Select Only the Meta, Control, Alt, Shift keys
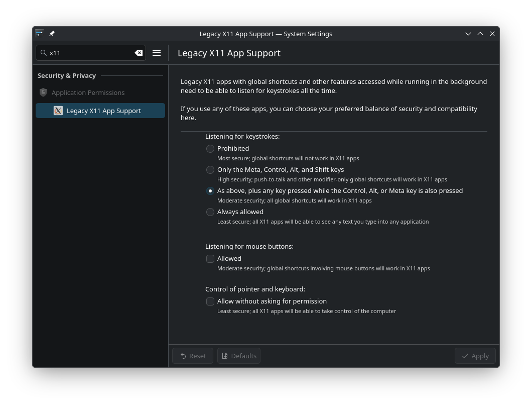Viewport: 532px width, 406px height. click(210, 169)
